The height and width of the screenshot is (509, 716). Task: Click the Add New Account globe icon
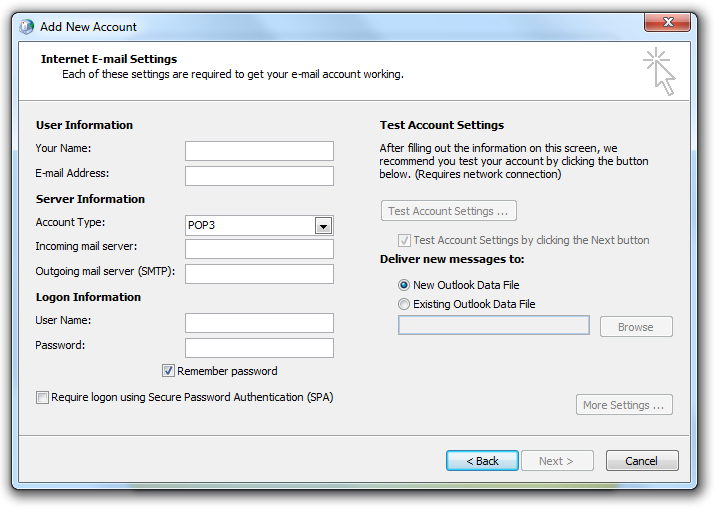coord(26,26)
